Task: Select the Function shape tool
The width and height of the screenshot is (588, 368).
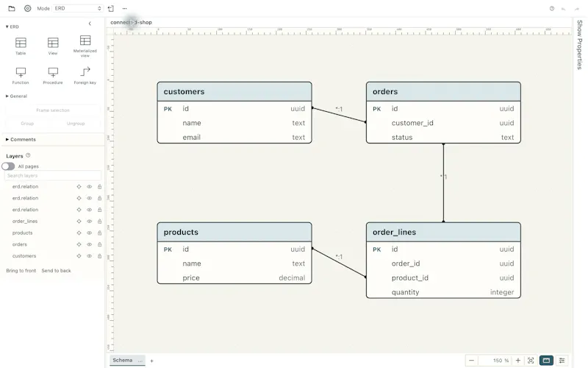Action: [x=21, y=76]
